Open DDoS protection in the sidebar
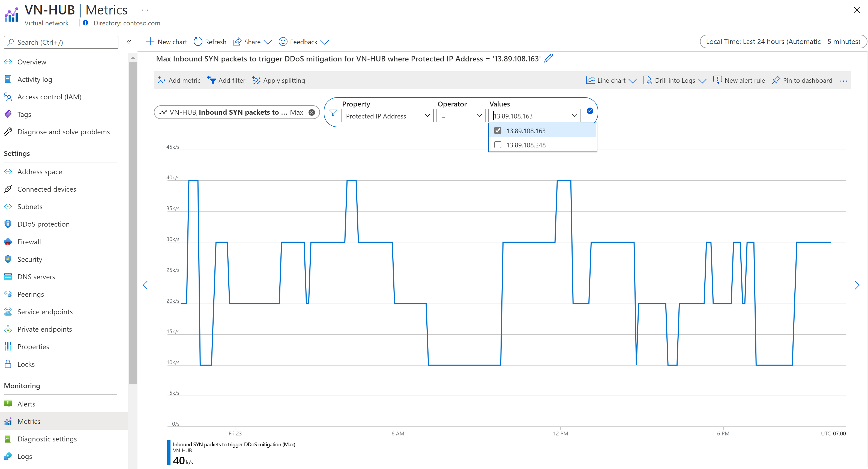The width and height of the screenshot is (868, 469). click(43, 224)
